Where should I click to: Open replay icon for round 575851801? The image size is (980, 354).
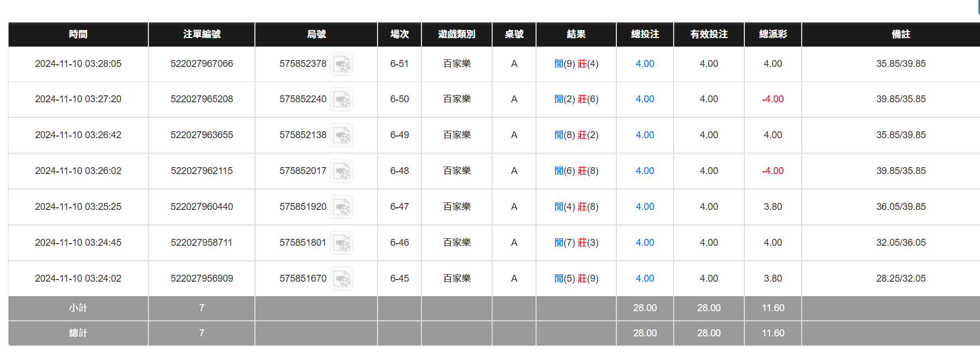(341, 243)
